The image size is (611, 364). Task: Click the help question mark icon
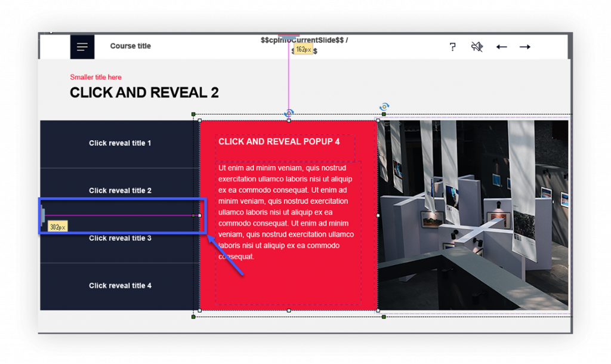coord(453,47)
